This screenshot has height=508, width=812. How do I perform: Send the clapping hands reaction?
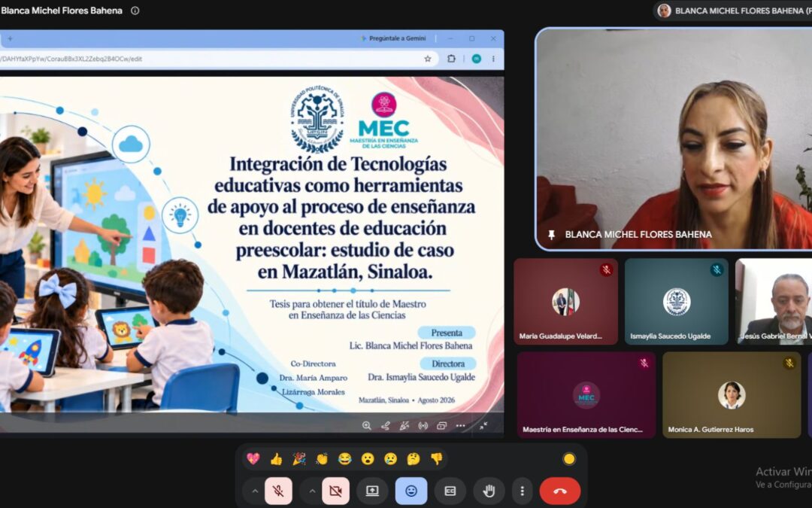(x=322, y=459)
